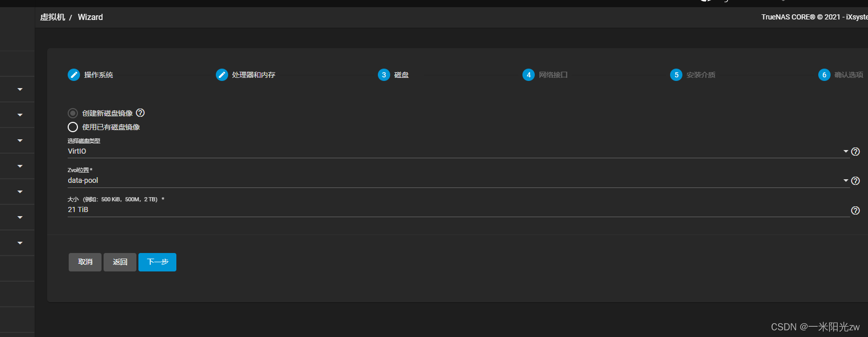Click the Wizard breadcrumb
This screenshot has height=337, width=868.
tap(90, 17)
